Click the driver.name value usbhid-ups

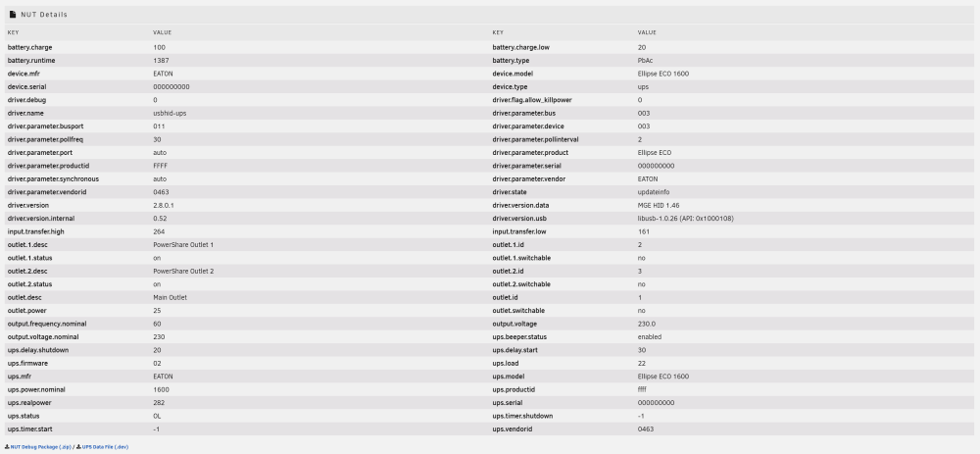[x=170, y=113]
